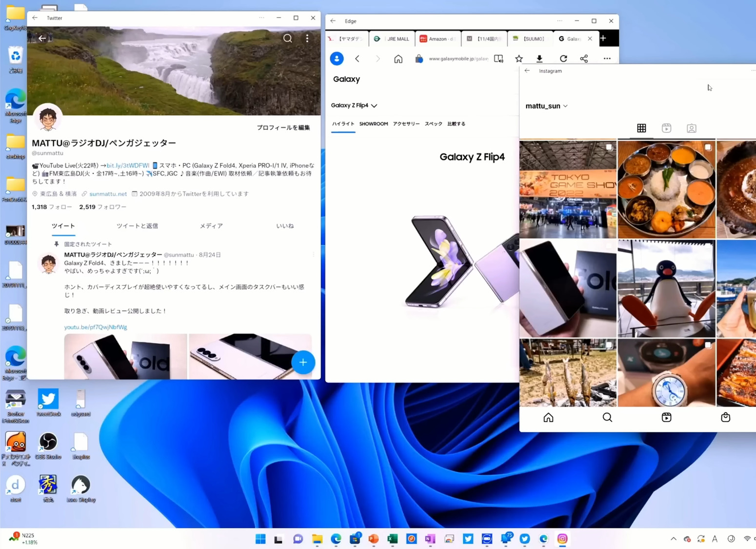Image resolution: width=756 pixels, height=549 pixels.
Task: Open the Twitter profile three-dot menu
Action: (307, 38)
